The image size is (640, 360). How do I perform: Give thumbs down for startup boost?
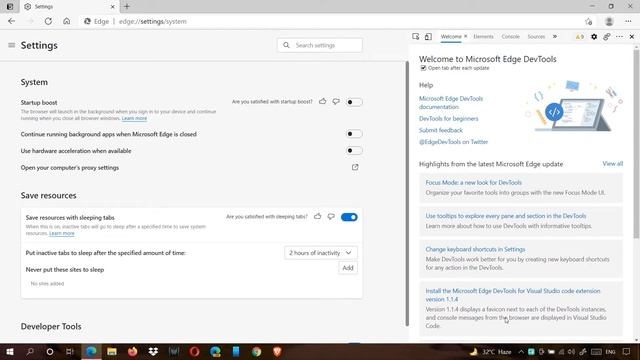336,101
